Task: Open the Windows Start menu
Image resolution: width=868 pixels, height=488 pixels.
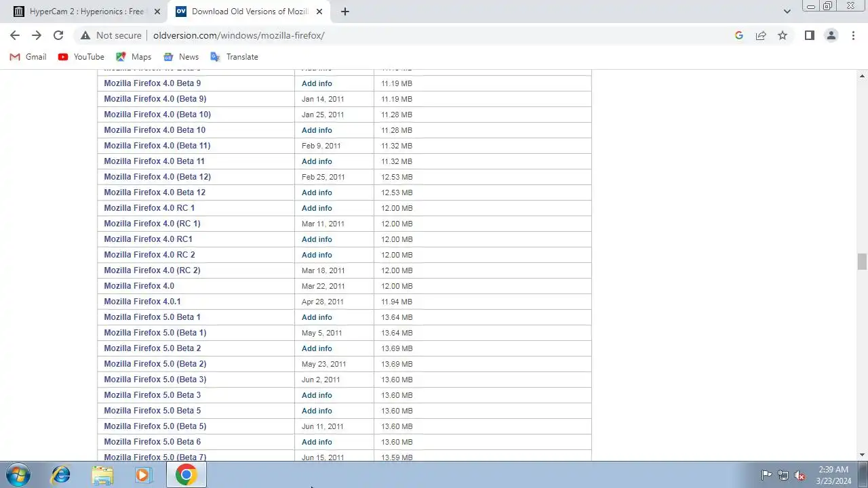Action: click(18, 475)
